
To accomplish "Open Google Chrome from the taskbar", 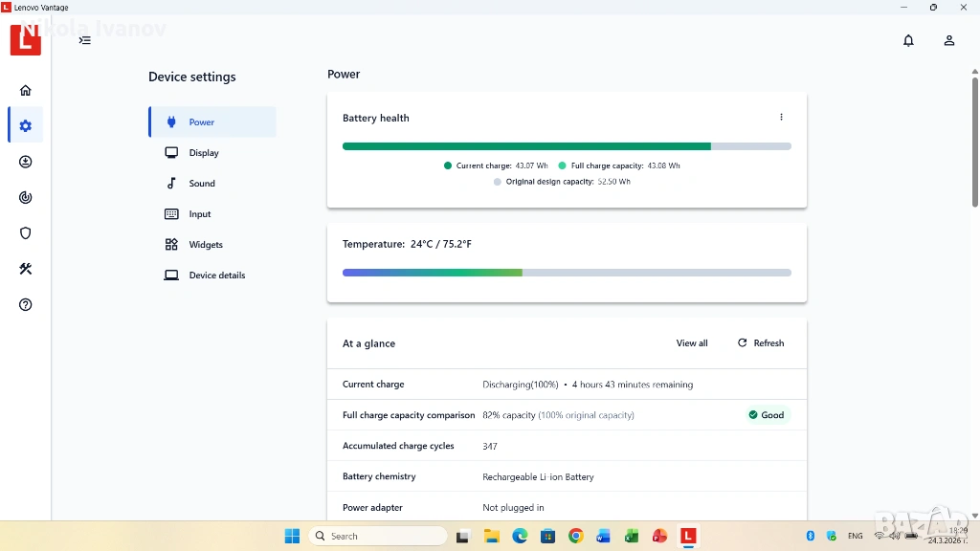I will (575, 537).
